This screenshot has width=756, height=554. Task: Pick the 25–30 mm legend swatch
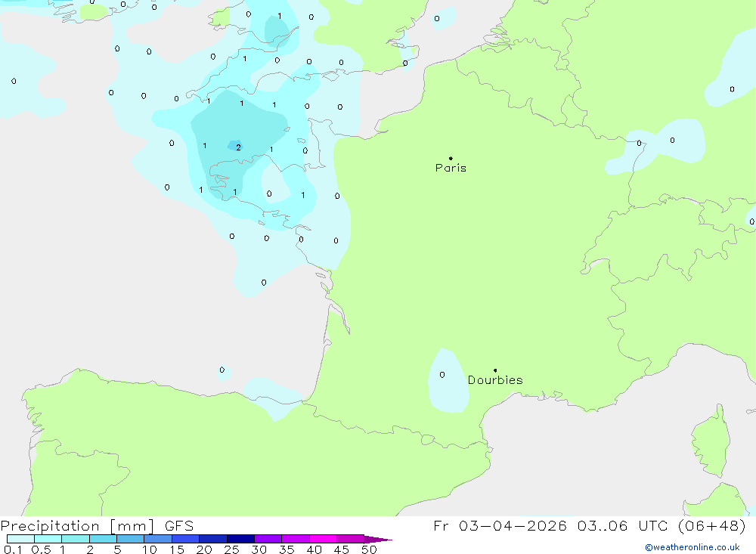click(x=240, y=539)
